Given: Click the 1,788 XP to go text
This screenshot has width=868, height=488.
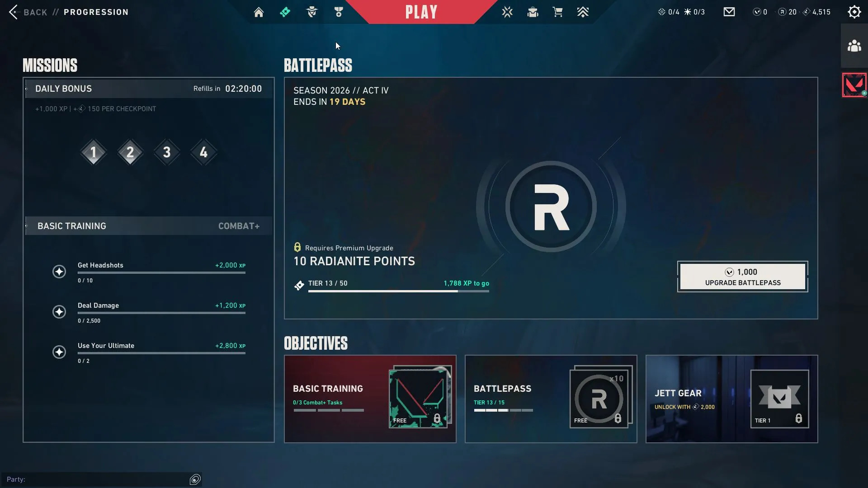Looking at the screenshot, I should point(467,283).
